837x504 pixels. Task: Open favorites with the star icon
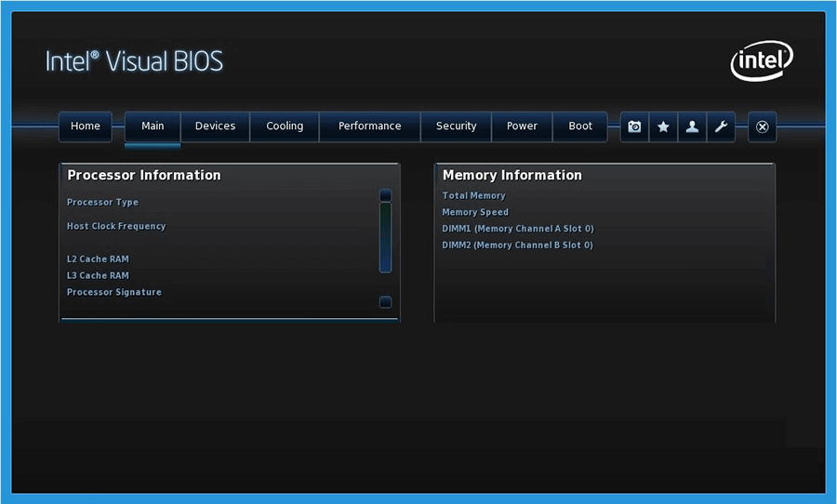663,126
